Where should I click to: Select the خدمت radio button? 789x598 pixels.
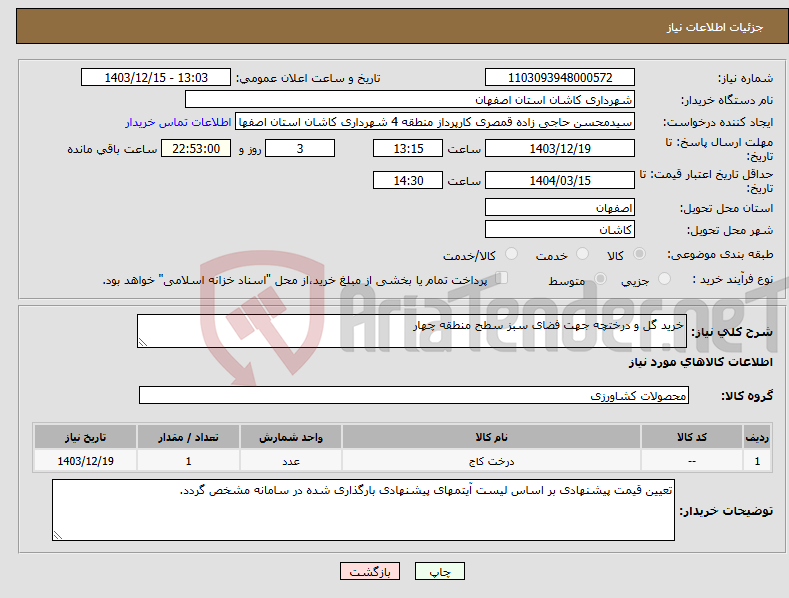582,254
